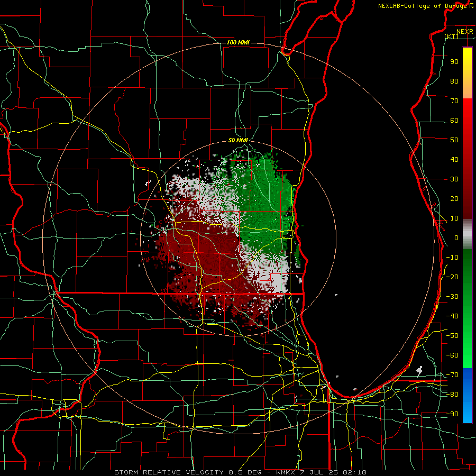This screenshot has width=476, height=476.
Task: Click the NEXR label near the top right
Action: point(465,32)
